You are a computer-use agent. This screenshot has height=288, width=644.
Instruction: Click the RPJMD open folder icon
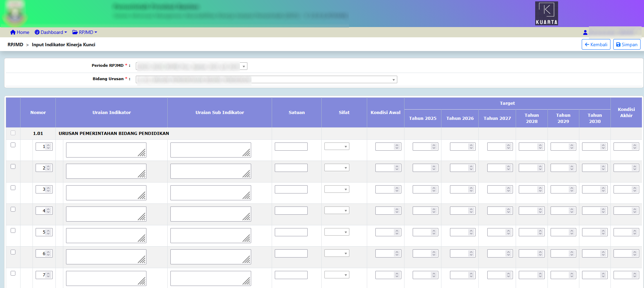(x=75, y=32)
